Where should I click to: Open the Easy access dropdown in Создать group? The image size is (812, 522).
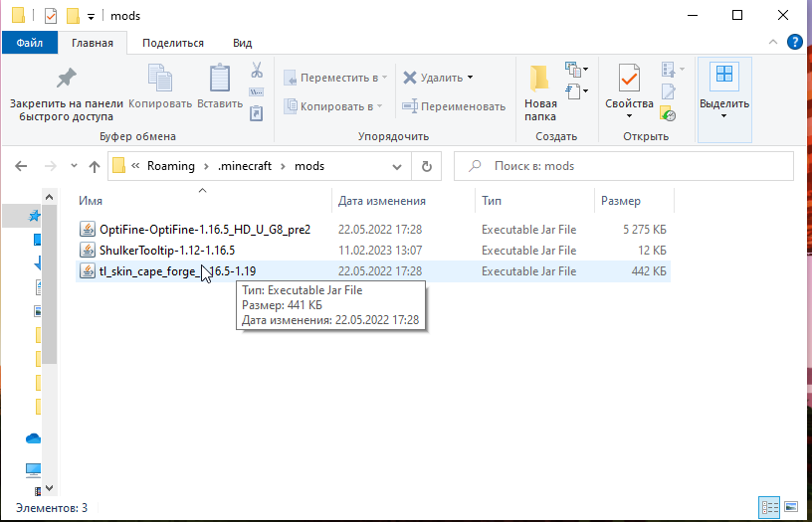pyautogui.click(x=577, y=91)
